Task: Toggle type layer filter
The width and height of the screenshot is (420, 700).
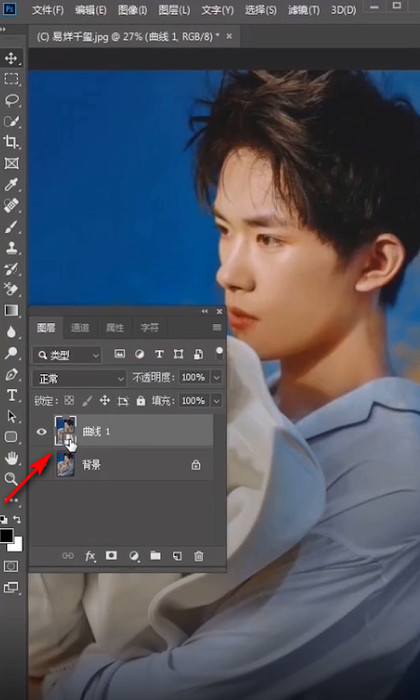Action: [x=159, y=354]
